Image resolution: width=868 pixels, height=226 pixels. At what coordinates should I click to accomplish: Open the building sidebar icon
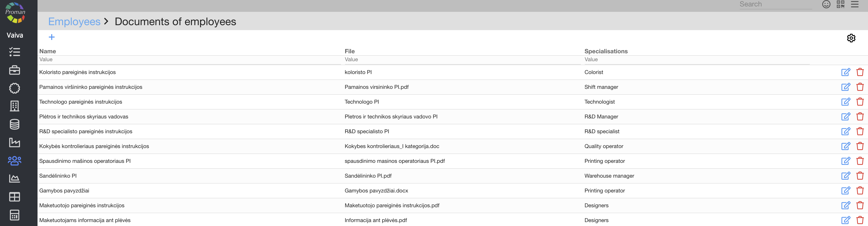click(15, 106)
